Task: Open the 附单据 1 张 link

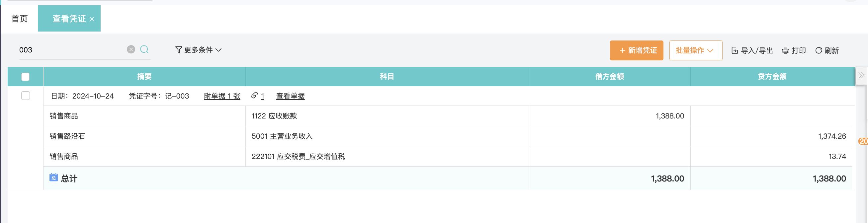Action: [x=222, y=96]
